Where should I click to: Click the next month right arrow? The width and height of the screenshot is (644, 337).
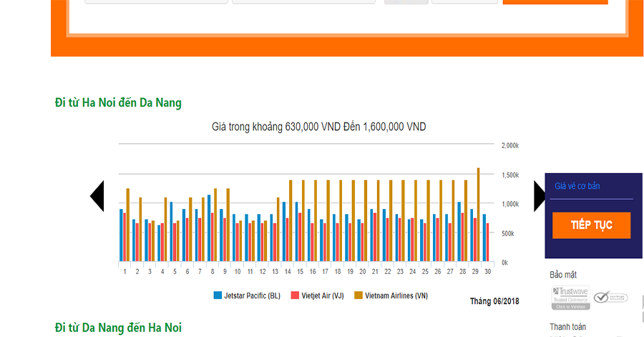[540, 196]
